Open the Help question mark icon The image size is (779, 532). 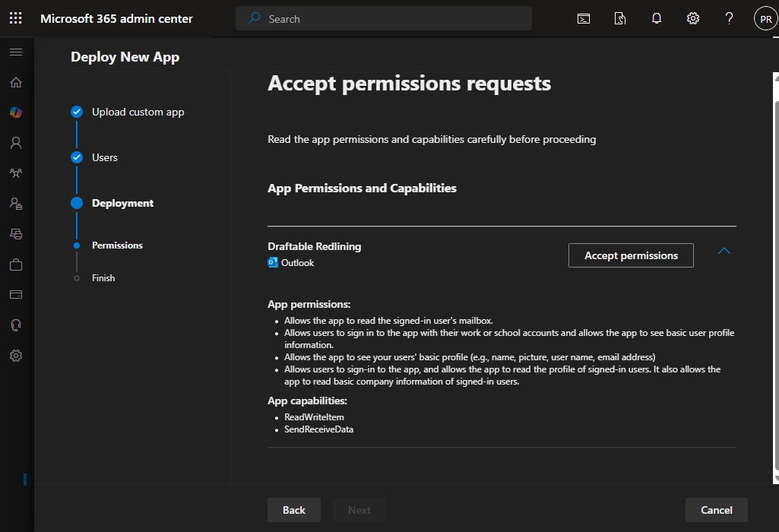coord(729,19)
